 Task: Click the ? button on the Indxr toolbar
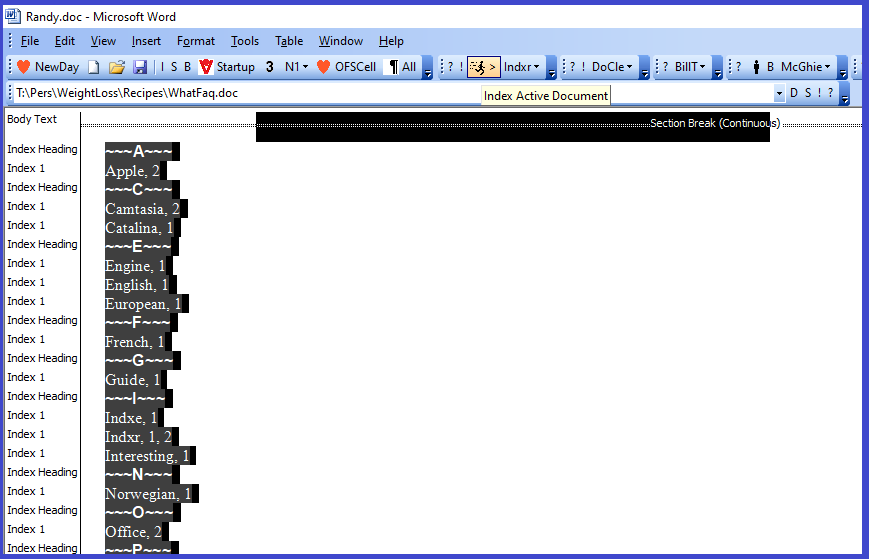tap(451, 67)
